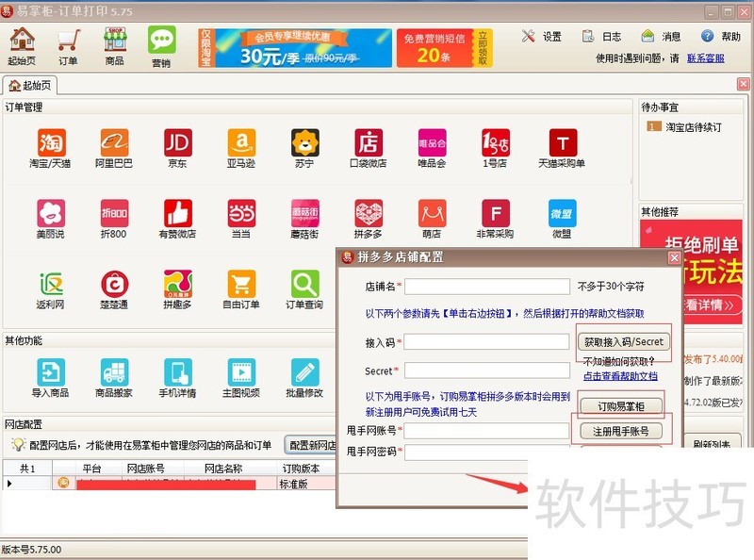The width and height of the screenshot is (754, 560).
Task: Click the 获取接入码/Secret button
Action: pos(624,342)
